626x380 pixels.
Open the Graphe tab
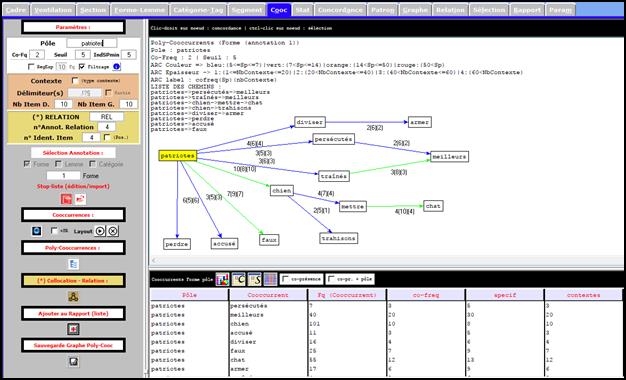tap(415, 10)
